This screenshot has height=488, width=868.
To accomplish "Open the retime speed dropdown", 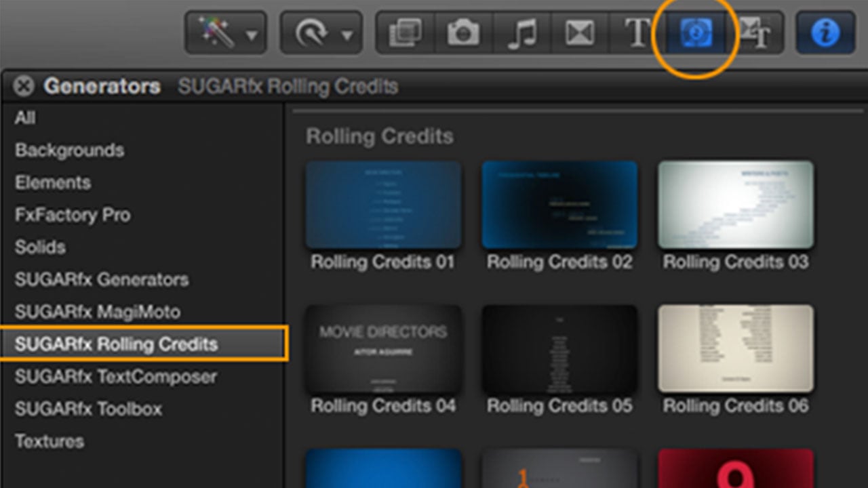I will point(321,33).
